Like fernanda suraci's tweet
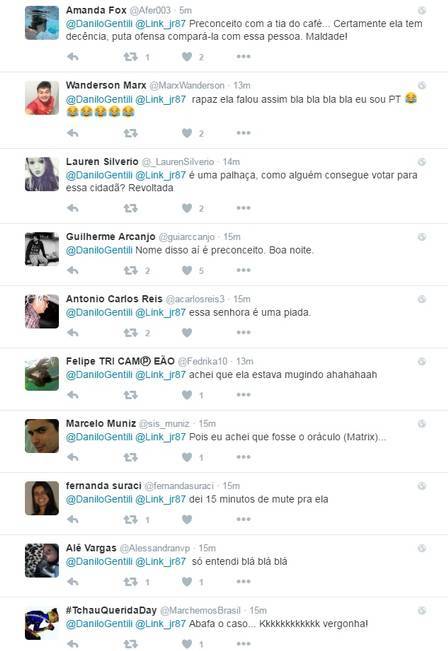Image resolution: width=448 pixels, height=651 pixels. click(x=187, y=519)
